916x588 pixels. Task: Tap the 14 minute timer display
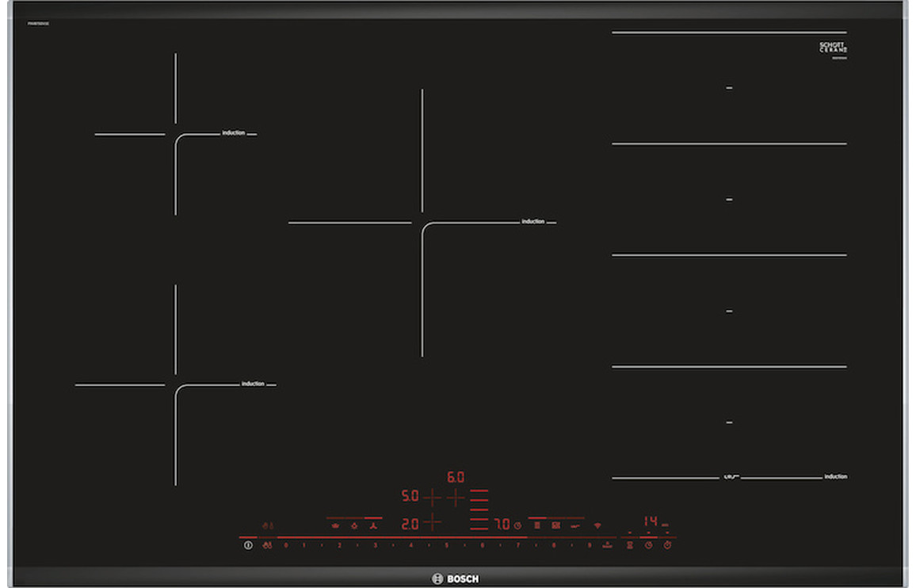coord(651,522)
